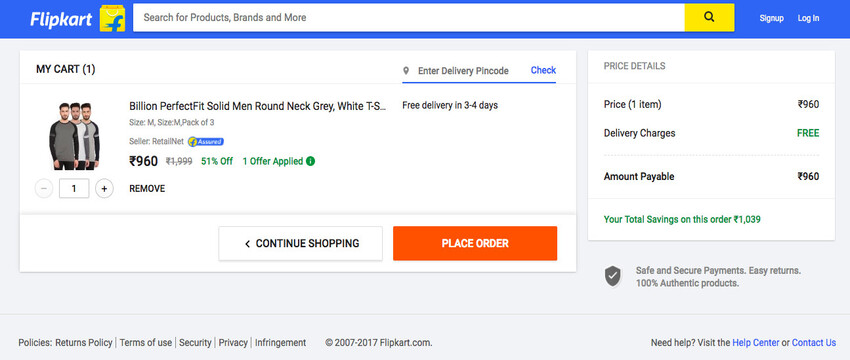Click the quantity number field

point(74,189)
